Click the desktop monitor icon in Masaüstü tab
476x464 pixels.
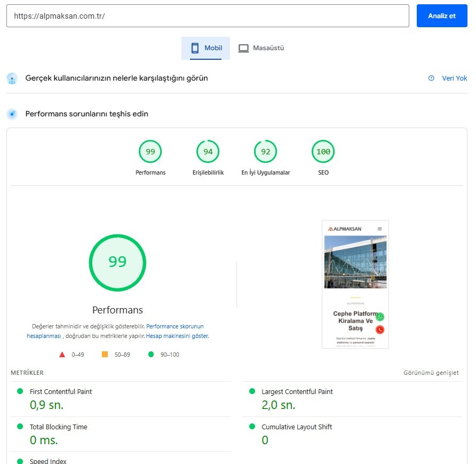(243, 48)
